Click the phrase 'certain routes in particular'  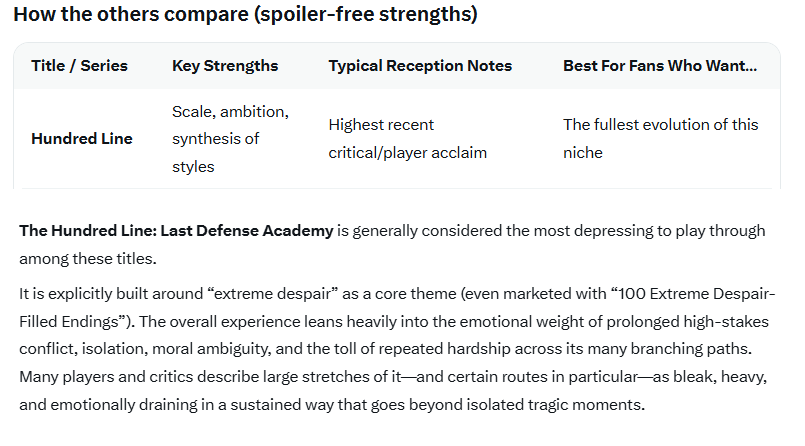542,377
